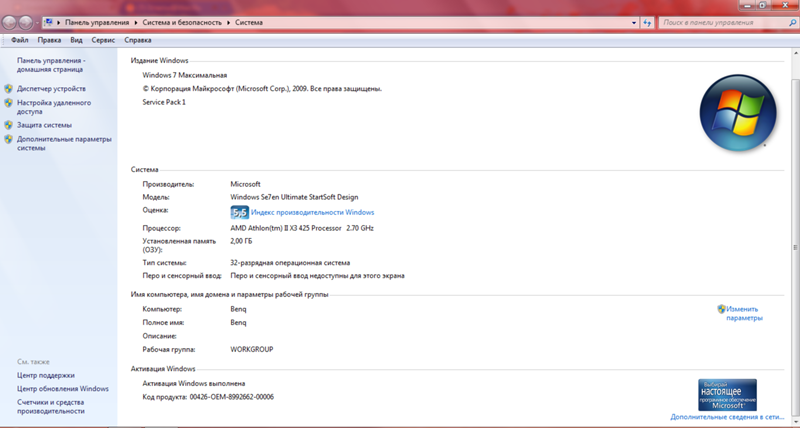The height and width of the screenshot is (428, 800).
Task: Open address bar history dropdown arrow
Action: tap(634, 22)
